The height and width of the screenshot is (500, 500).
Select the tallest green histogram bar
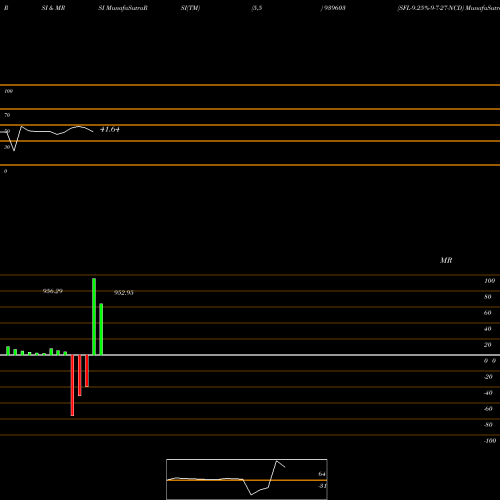pyautogui.click(x=94, y=317)
